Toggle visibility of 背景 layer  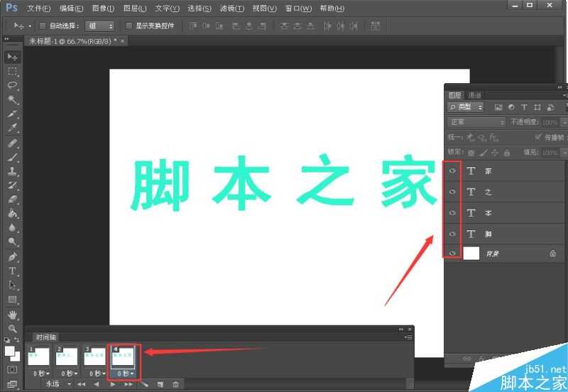(452, 254)
